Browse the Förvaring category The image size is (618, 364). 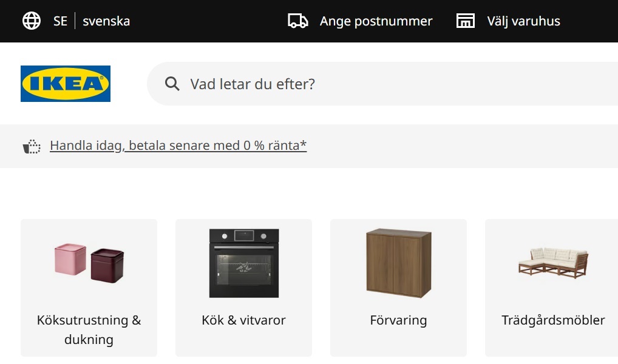[398, 320]
